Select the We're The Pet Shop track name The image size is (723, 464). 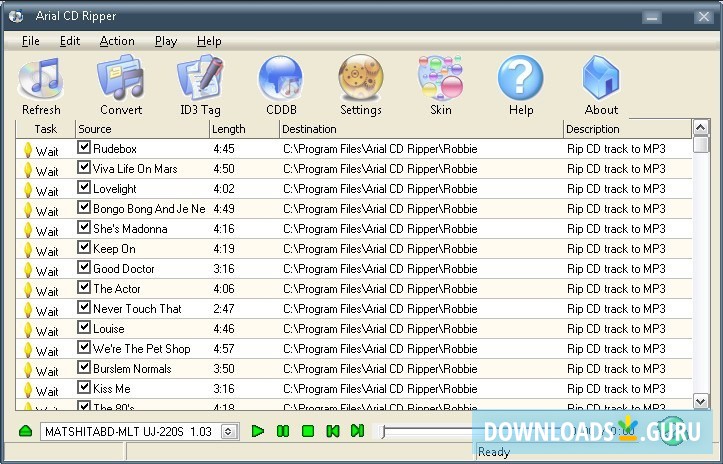(142, 349)
